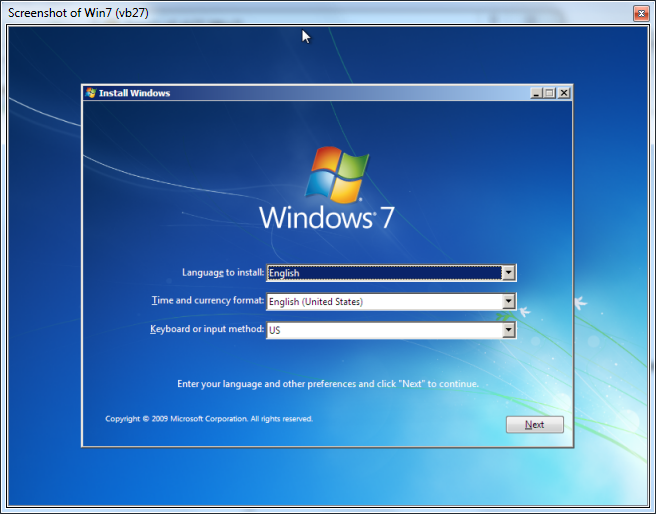Click the 'Screenshot of Win7 (vb27)' window title
The image size is (656, 514).
78,13
